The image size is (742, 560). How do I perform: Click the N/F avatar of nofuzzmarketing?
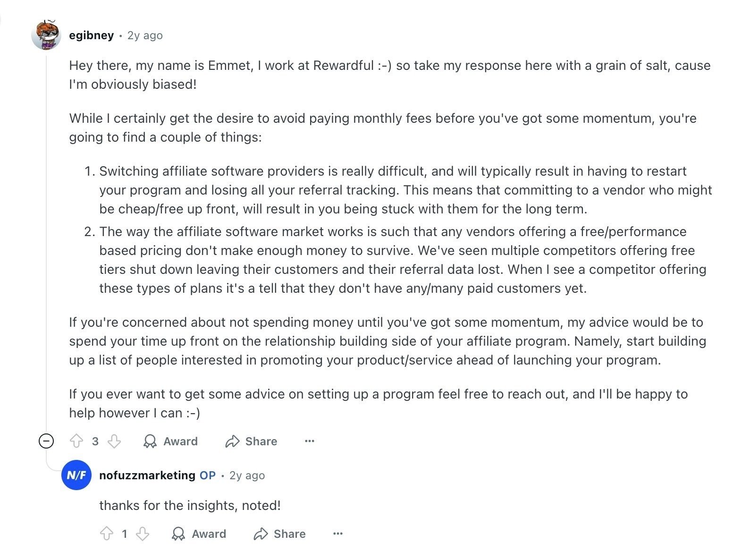pyautogui.click(x=76, y=475)
